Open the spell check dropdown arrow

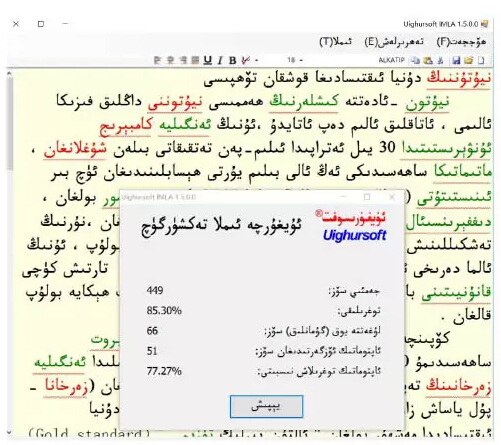click(256, 61)
